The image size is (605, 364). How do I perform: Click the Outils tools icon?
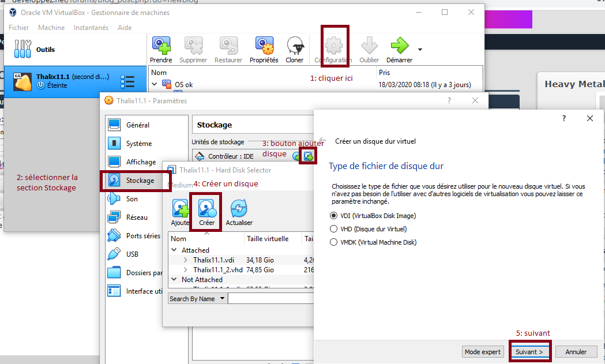22,49
